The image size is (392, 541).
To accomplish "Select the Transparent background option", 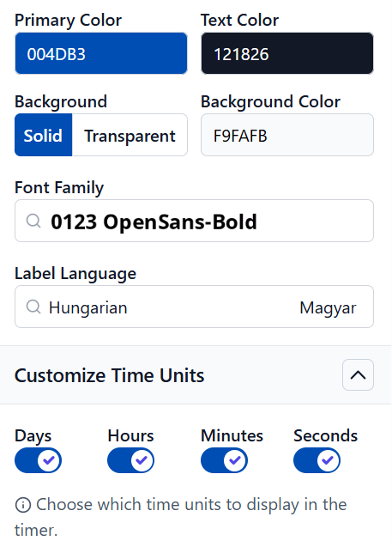I will pyautogui.click(x=130, y=136).
